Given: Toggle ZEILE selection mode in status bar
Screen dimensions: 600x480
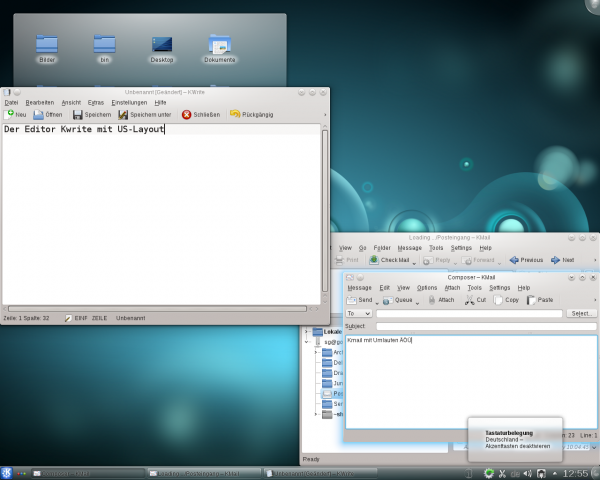Looking at the screenshot, I should pos(100,318).
